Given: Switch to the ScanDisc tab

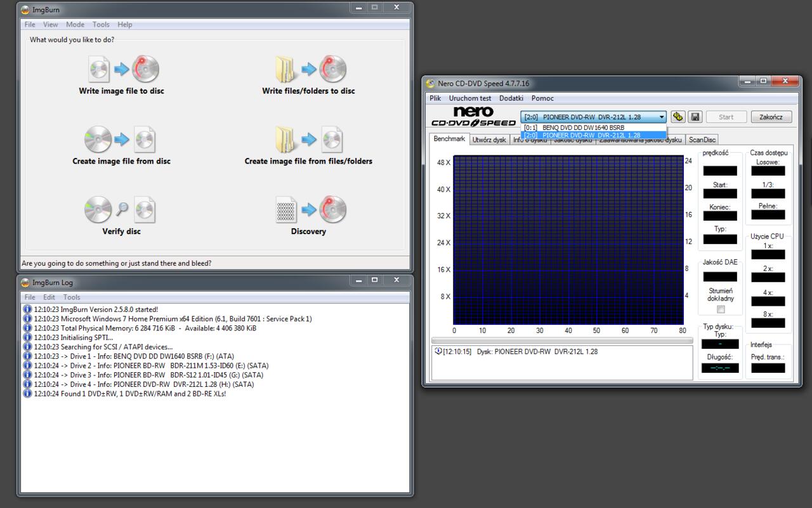Looking at the screenshot, I should click(x=702, y=140).
